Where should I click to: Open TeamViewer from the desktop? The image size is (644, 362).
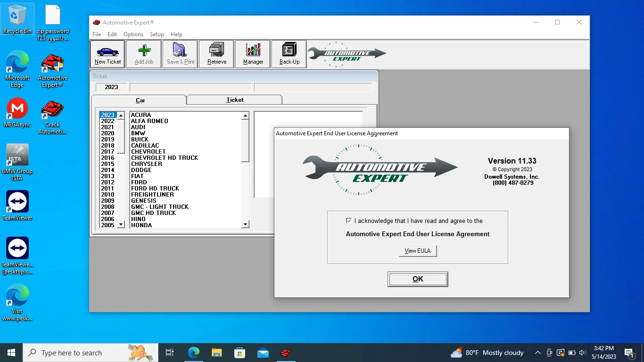(17, 200)
